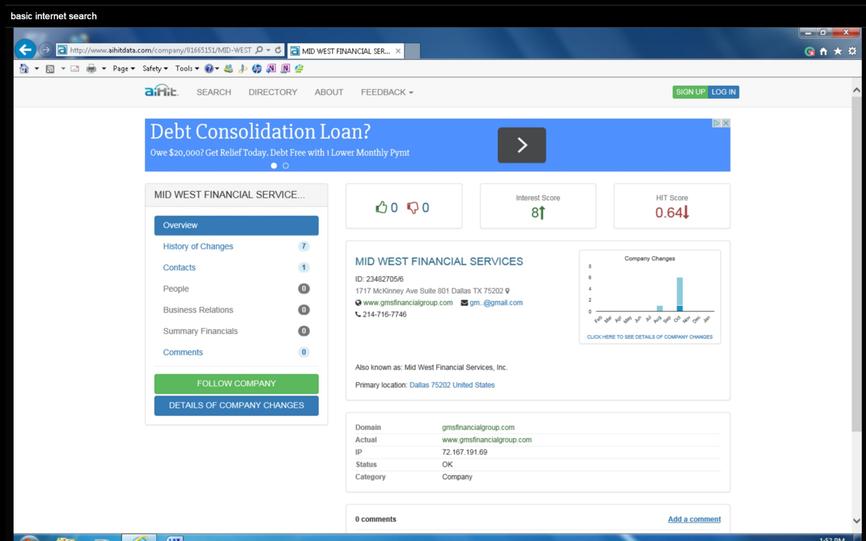
Task: Open the Tools menu
Action: [x=187, y=68]
